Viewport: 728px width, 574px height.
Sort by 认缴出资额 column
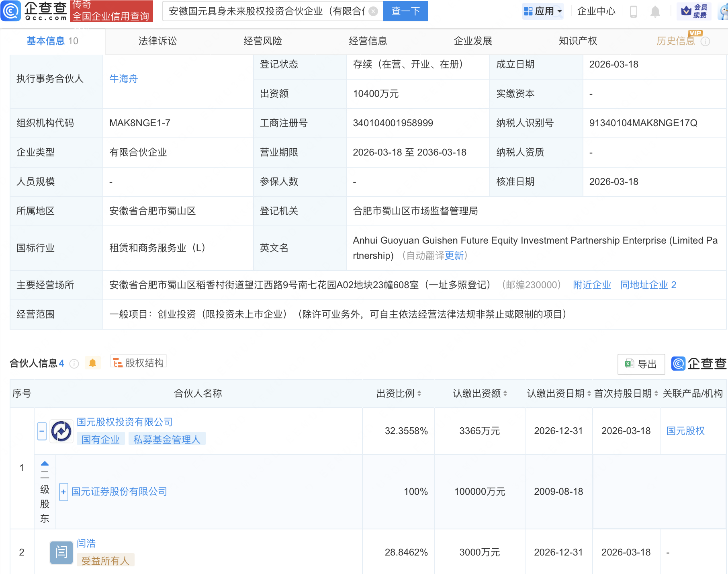(x=505, y=394)
